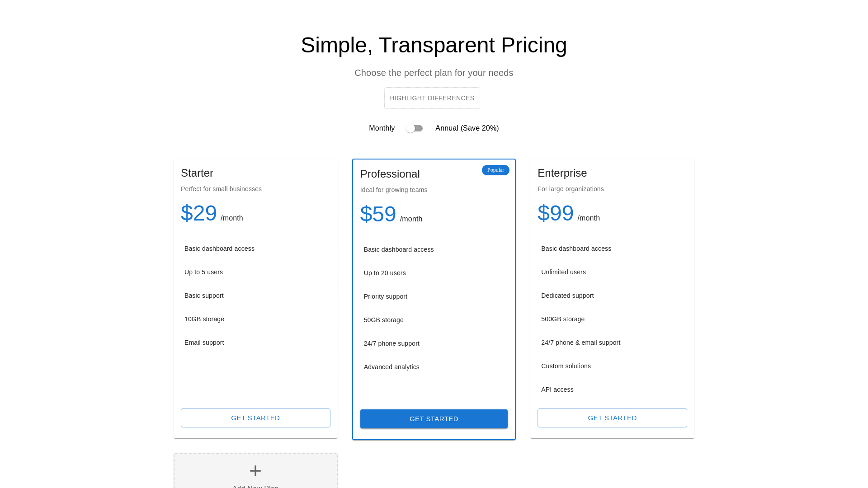Viewport: 868px width, 488px height.
Task: Select the Starter plan title
Action: [x=197, y=173]
